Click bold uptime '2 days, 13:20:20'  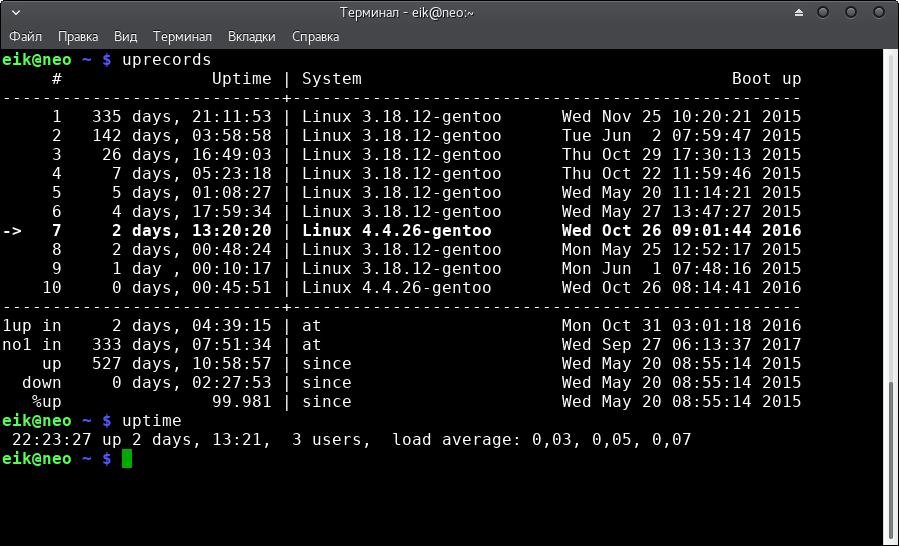191,231
